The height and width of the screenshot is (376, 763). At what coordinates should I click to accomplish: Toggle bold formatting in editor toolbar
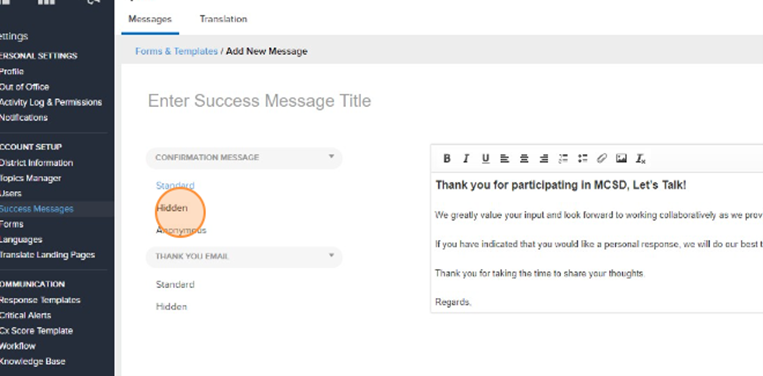[447, 158]
